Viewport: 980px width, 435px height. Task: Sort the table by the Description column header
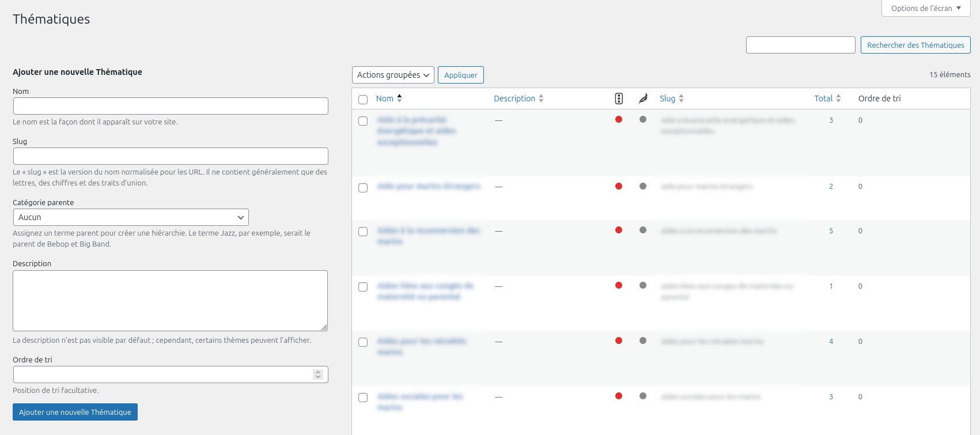click(514, 99)
